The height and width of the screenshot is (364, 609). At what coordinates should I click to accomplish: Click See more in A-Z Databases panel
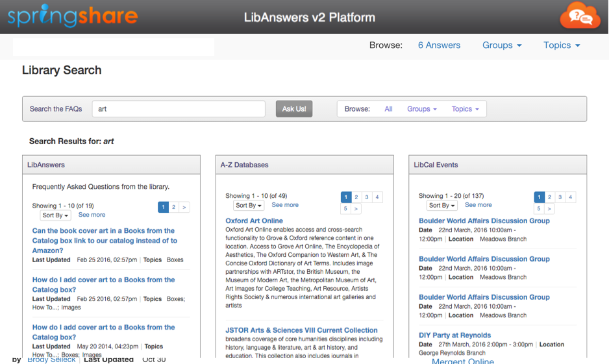click(285, 205)
